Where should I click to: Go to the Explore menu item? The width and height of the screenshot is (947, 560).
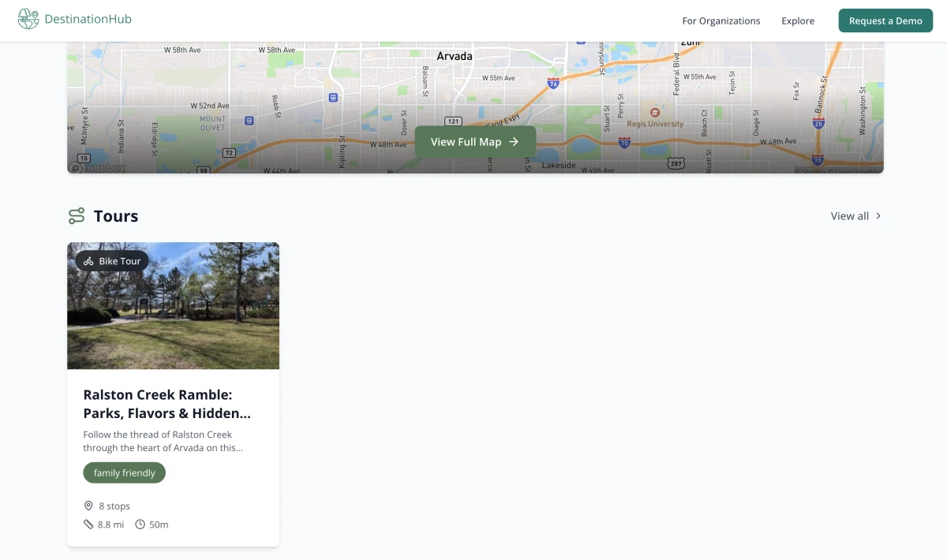click(798, 21)
